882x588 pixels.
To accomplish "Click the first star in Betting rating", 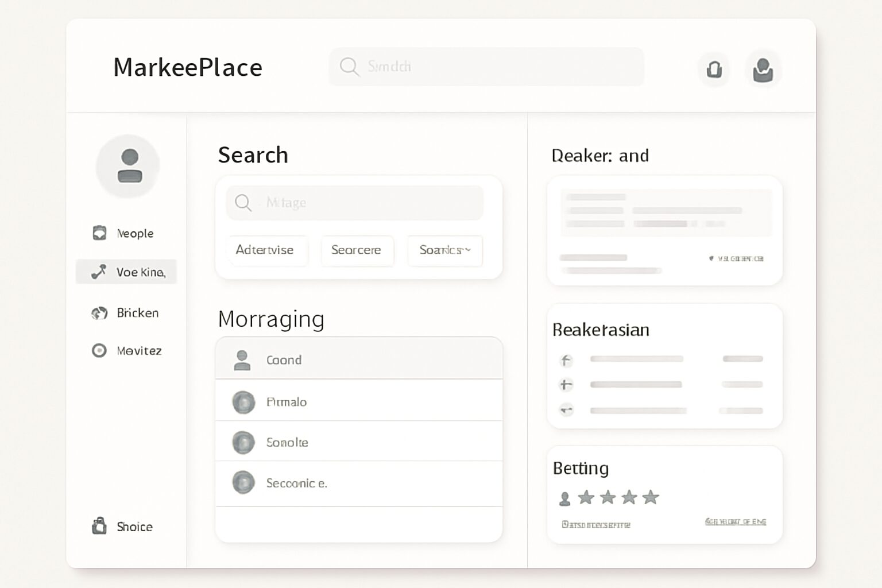I will 586,497.
